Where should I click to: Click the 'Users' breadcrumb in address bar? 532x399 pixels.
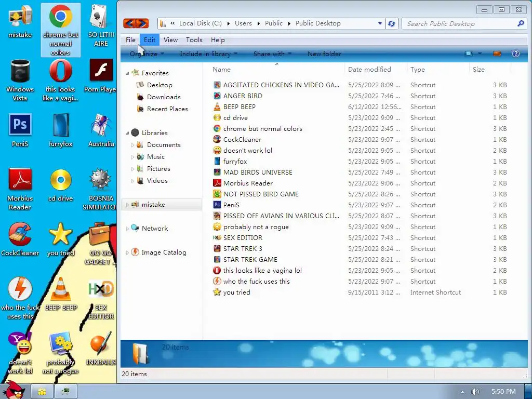pyautogui.click(x=243, y=23)
